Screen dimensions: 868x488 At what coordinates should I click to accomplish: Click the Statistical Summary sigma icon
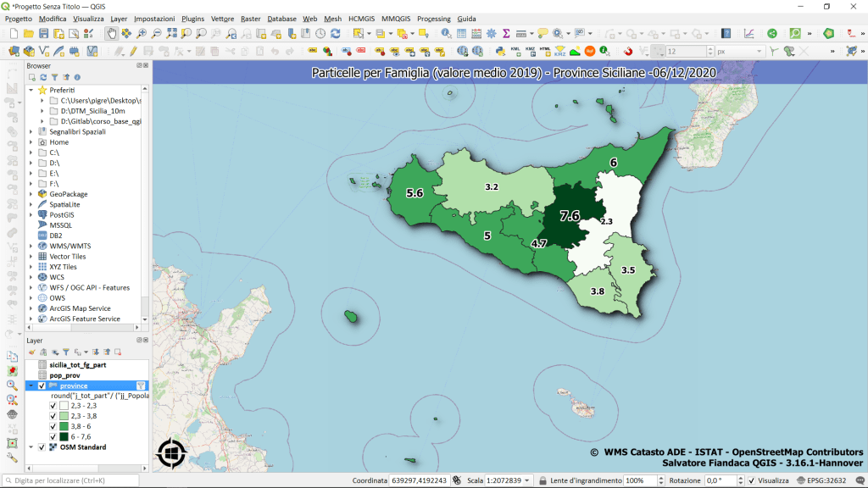click(x=506, y=34)
